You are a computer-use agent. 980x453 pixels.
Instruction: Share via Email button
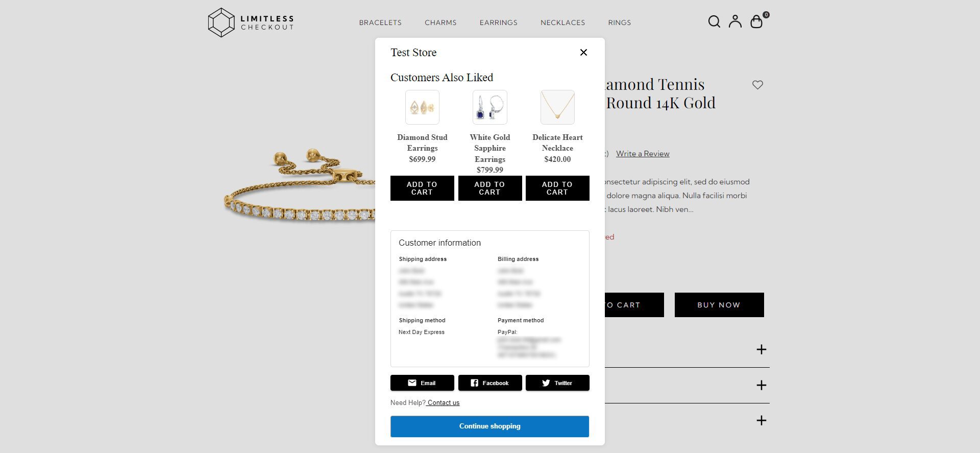[422, 383]
